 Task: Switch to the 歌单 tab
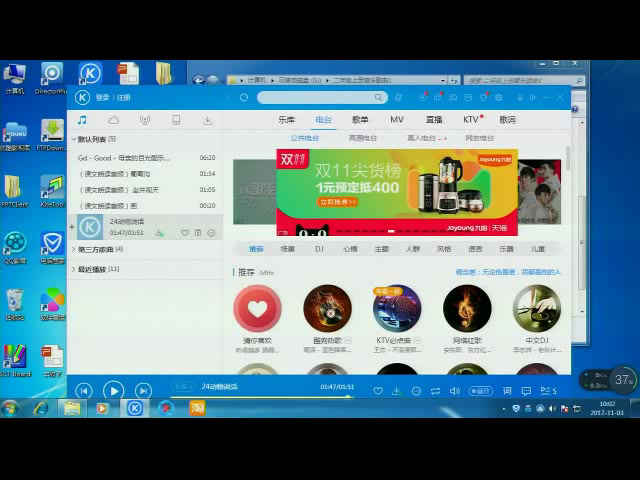[360, 120]
